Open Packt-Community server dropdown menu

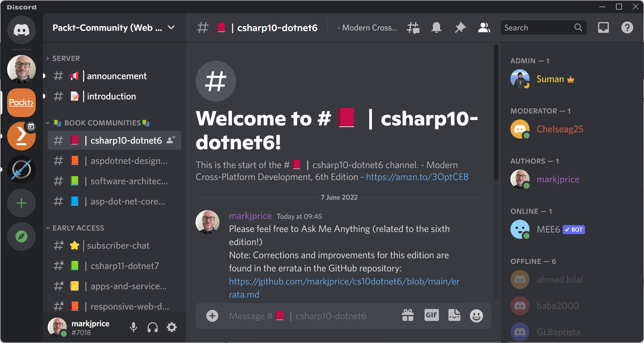pos(171,27)
